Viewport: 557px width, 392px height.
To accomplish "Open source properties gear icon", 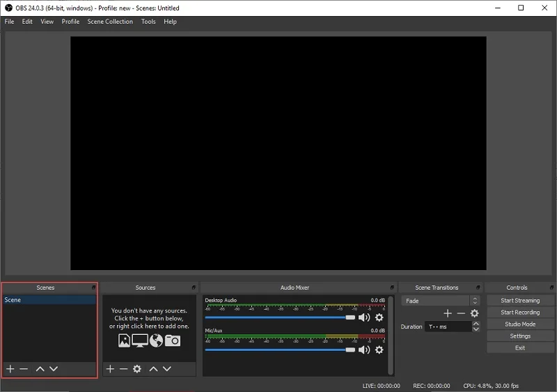I will pos(137,369).
